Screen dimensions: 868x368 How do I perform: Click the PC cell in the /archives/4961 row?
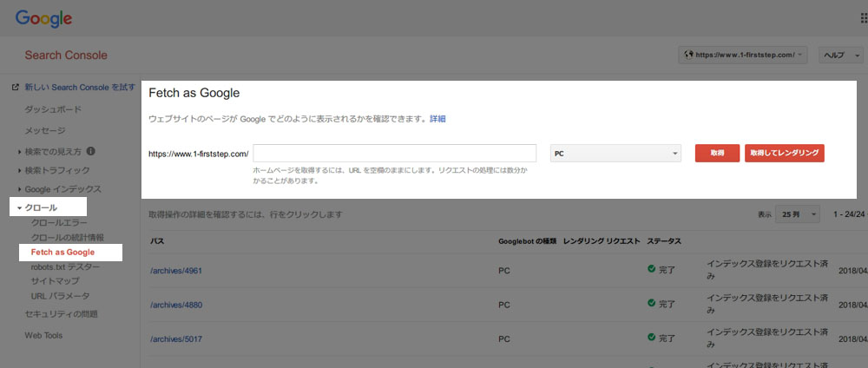(503, 271)
